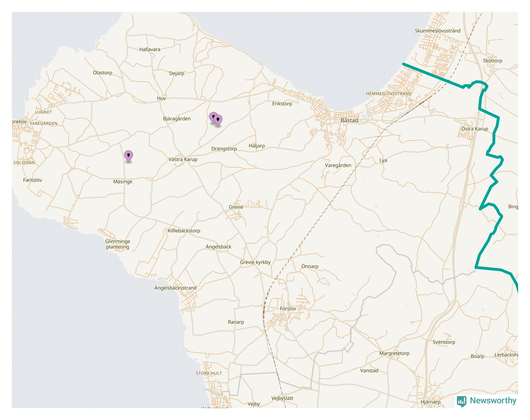Viewport: 530px width, 420px height.
Task: Click the Ranarp label
Action: (236, 322)
